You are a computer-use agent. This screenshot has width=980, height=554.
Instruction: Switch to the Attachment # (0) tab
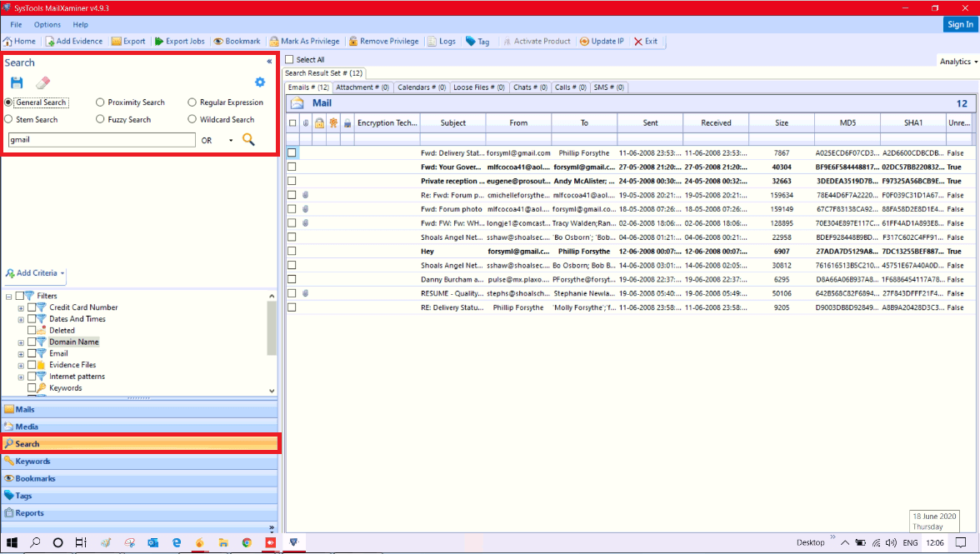coord(362,87)
